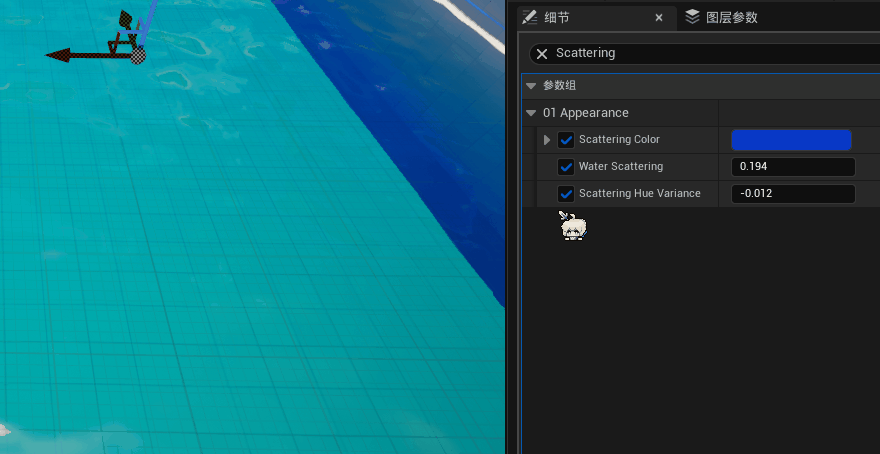Screen dimensions: 880x454
Task: Clear the Scattering search with the X icon
Action: (x=542, y=54)
